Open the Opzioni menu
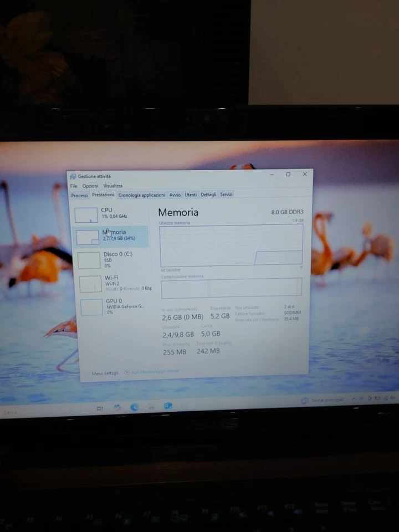Image resolution: width=399 pixels, height=532 pixels. pos(90,186)
